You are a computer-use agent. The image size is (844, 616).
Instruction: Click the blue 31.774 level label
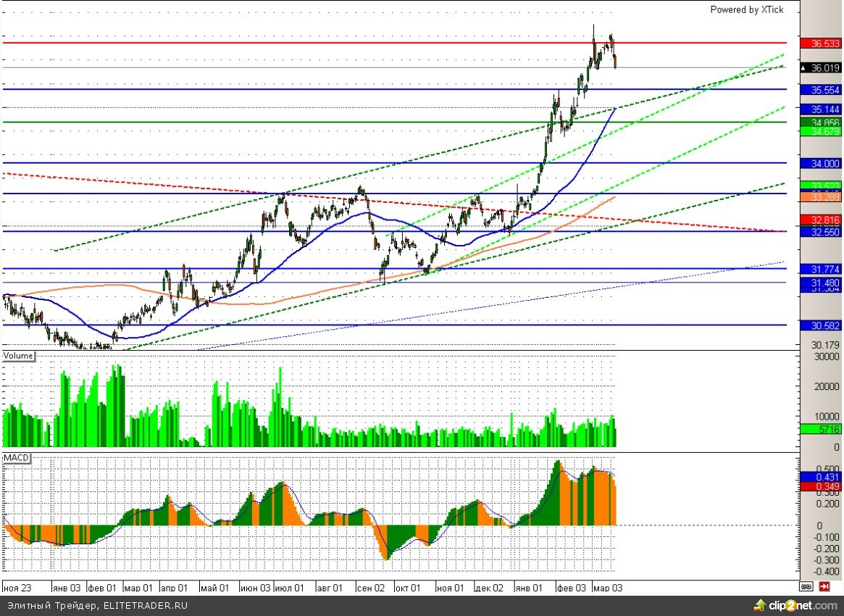pos(820,269)
